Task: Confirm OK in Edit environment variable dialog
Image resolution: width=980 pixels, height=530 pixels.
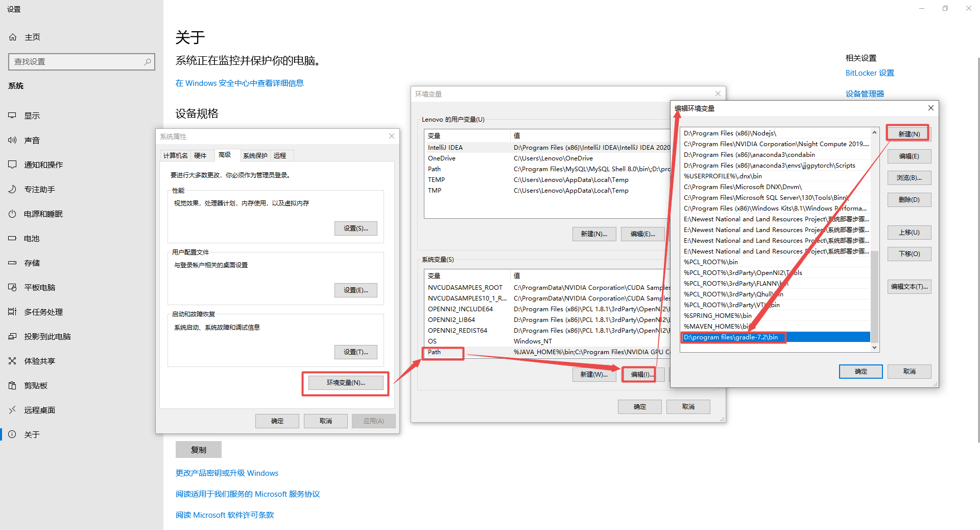Action: [861, 372]
